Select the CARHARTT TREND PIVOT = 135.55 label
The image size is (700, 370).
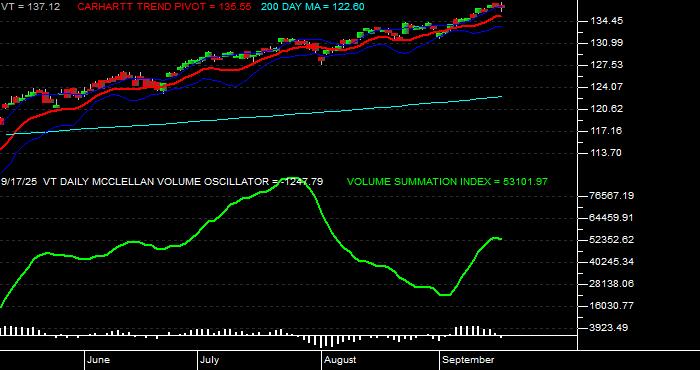pyautogui.click(x=163, y=7)
